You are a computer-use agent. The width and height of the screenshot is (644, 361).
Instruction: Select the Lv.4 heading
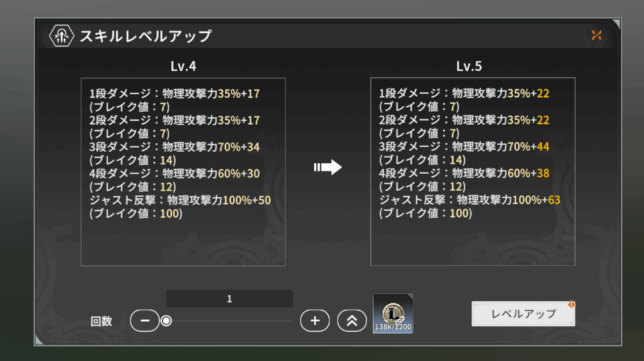click(183, 66)
